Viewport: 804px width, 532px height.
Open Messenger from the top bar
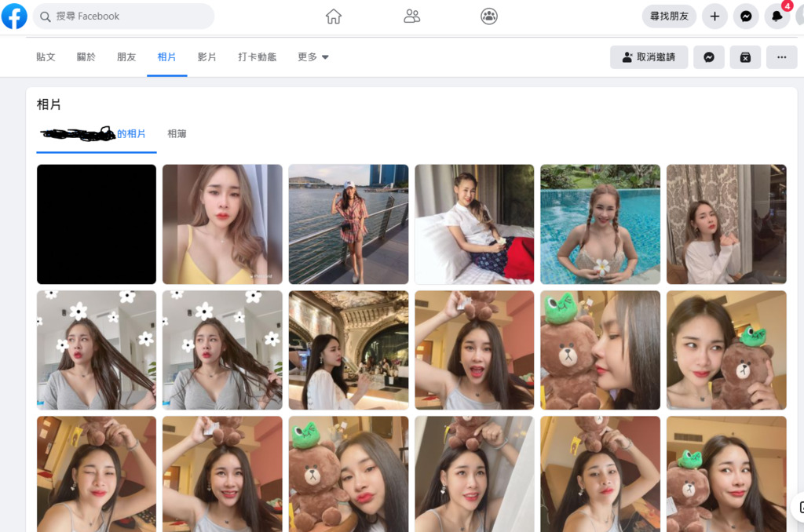pyautogui.click(x=746, y=16)
